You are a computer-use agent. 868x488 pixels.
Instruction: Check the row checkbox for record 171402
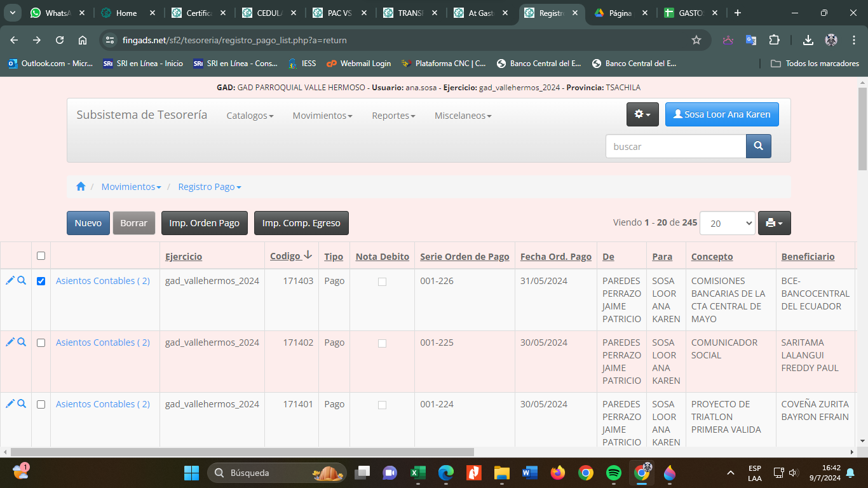pyautogui.click(x=41, y=342)
